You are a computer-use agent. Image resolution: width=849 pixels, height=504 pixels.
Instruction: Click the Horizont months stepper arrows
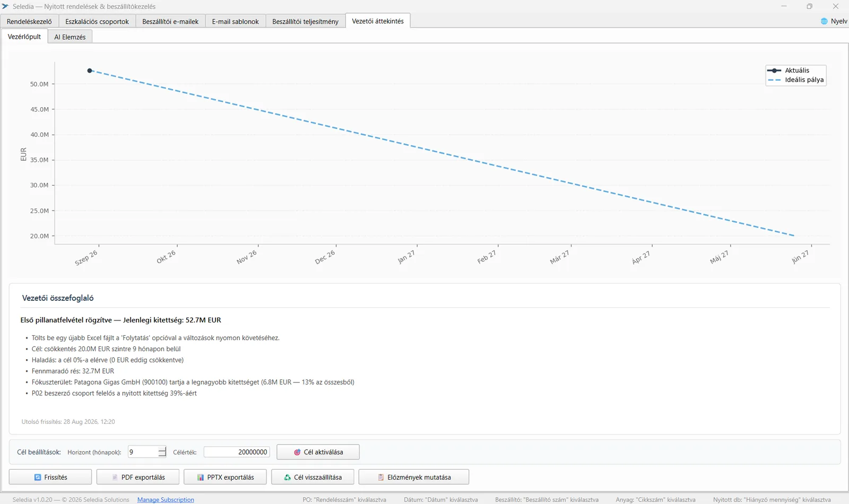coord(162,452)
